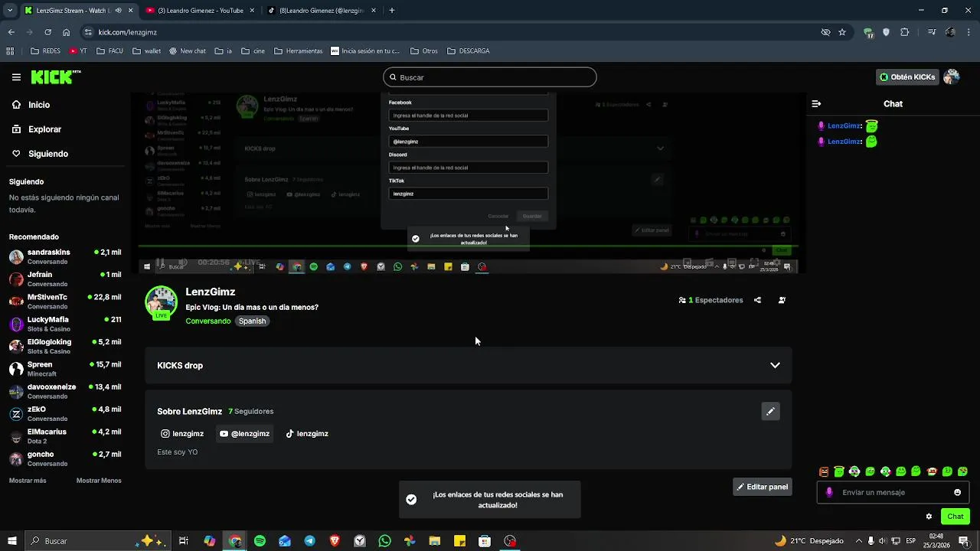This screenshot has height=551, width=980.
Task: Click the Obtén KICKs button
Action: [x=907, y=77]
